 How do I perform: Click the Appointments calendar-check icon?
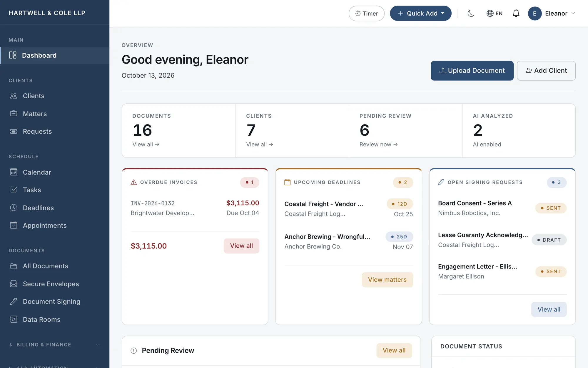click(14, 225)
